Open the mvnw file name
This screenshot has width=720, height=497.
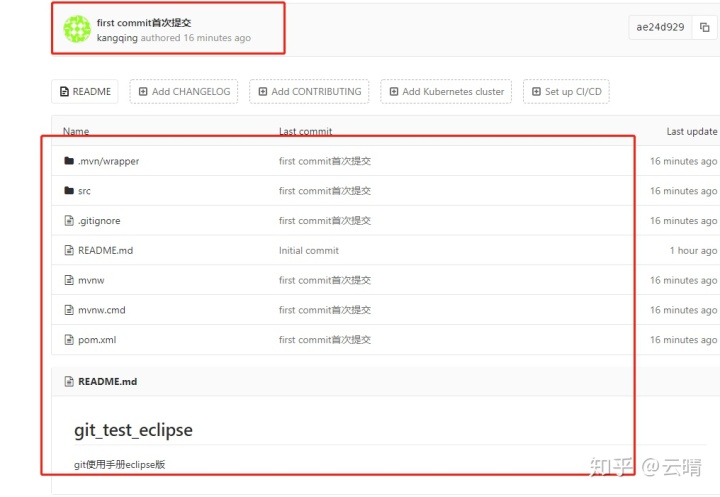pyautogui.click(x=91, y=280)
